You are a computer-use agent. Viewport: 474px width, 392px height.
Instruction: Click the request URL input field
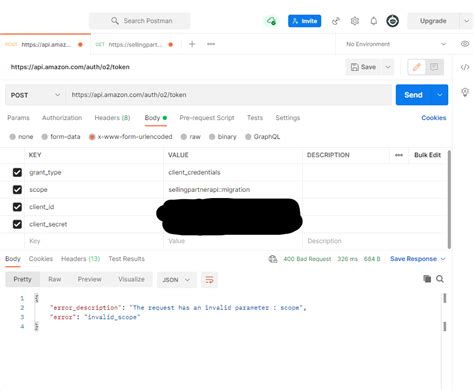click(229, 95)
